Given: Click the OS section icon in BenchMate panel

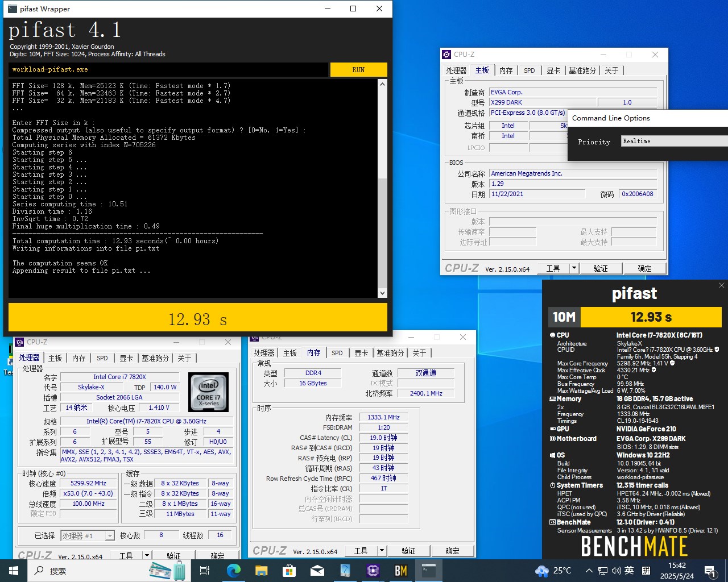Looking at the screenshot, I should [552, 455].
